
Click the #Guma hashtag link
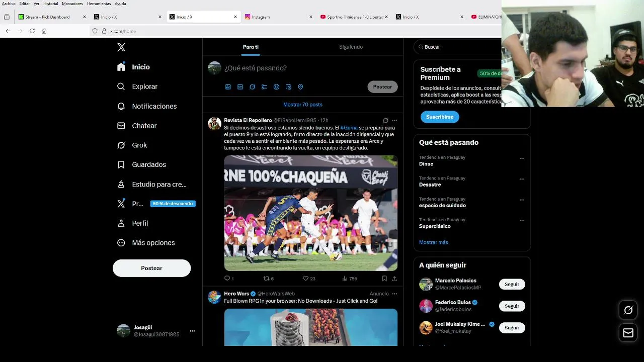click(x=349, y=128)
